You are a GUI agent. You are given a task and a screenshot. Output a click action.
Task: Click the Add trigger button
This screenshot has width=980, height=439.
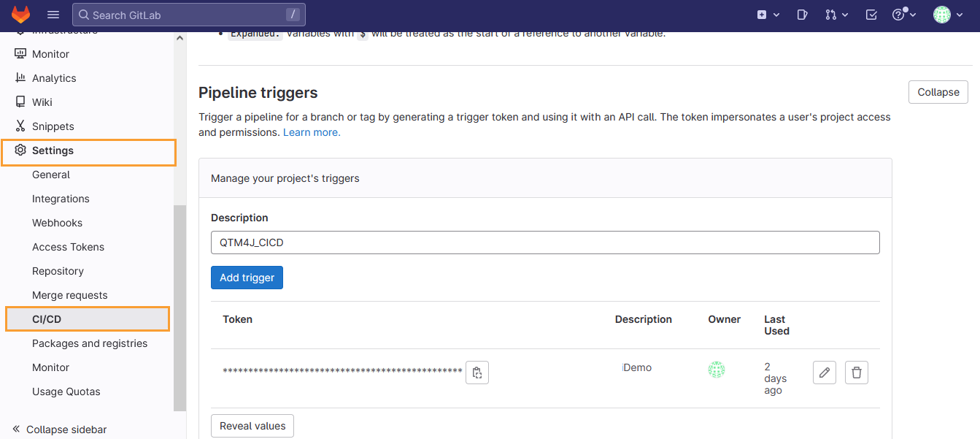[x=247, y=278]
